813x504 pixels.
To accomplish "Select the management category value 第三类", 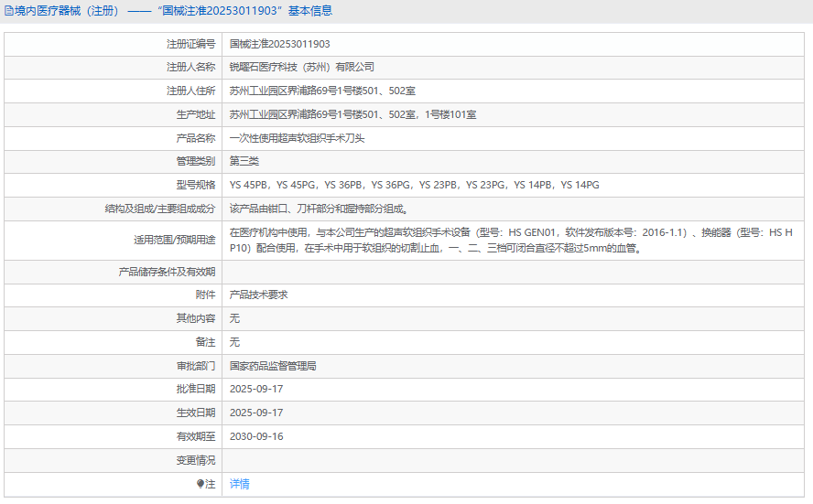I will point(244,161).
